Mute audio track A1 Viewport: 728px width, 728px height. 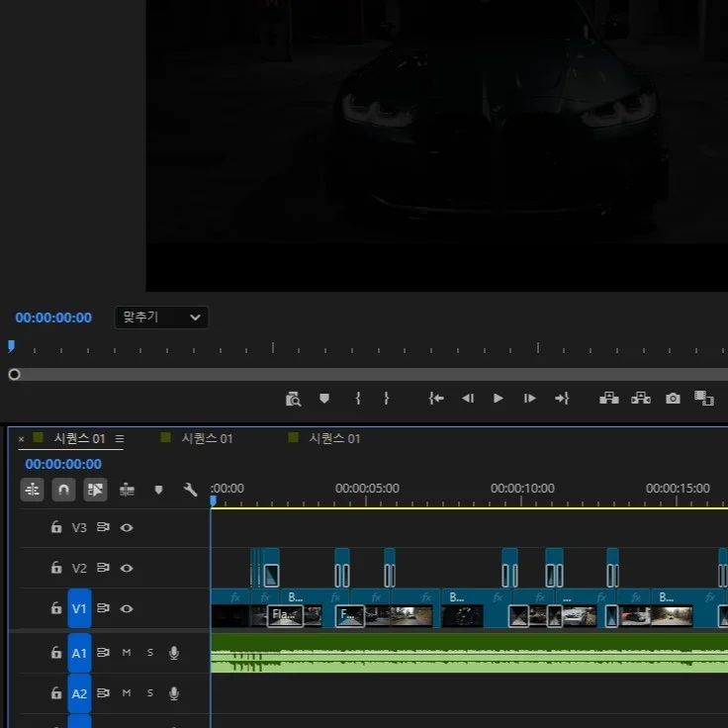127,652
